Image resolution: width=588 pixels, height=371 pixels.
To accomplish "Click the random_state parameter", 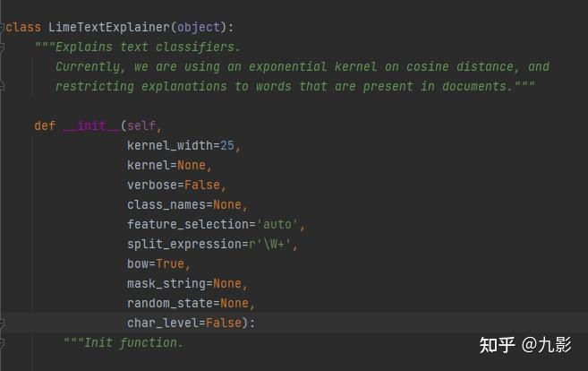I will 169,303.
